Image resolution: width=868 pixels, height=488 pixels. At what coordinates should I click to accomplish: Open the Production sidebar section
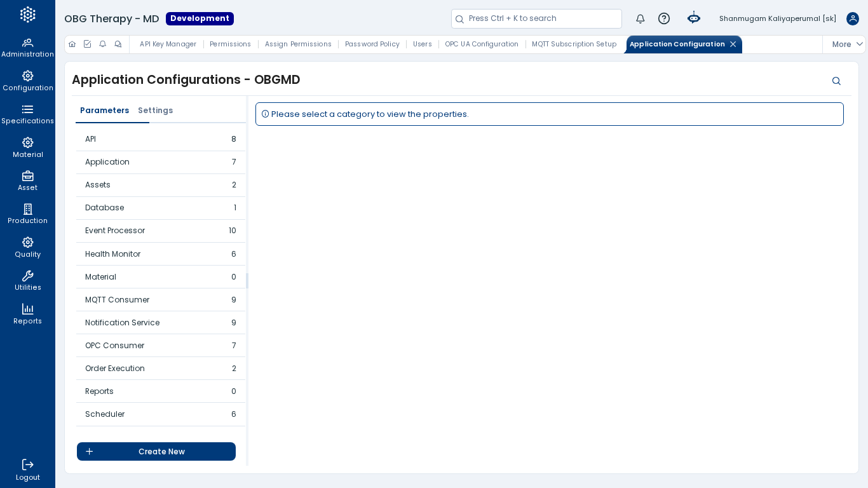pyautogui.click(x=27, y=214)
